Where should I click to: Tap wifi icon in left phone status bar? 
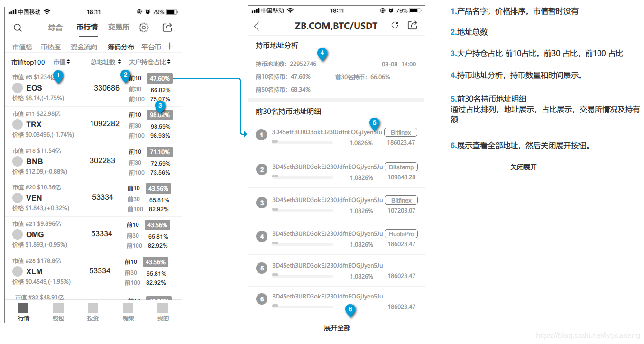pos(46,11)
